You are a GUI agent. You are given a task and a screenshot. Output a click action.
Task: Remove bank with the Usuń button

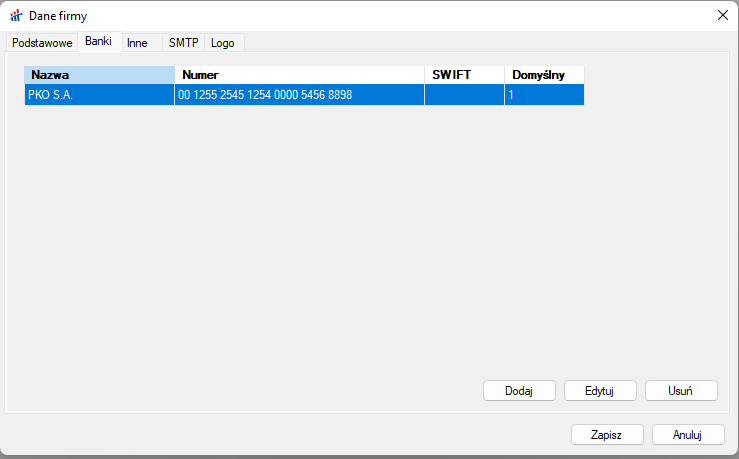coord(681,391)
